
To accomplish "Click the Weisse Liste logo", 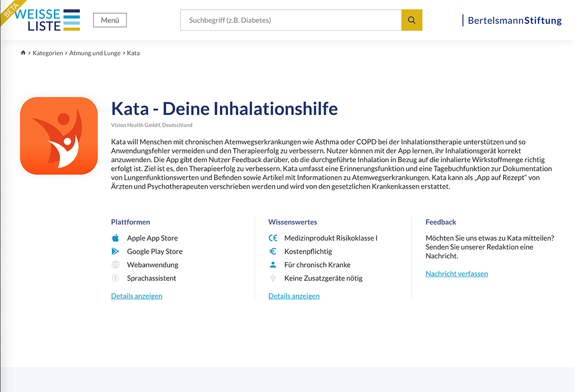I will (x=47, y=20).
